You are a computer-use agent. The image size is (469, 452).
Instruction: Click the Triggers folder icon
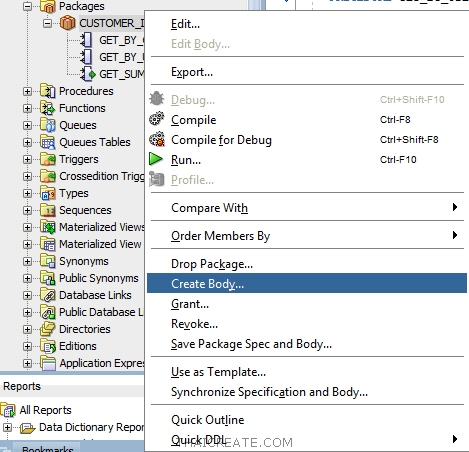(x=48, y=159)
